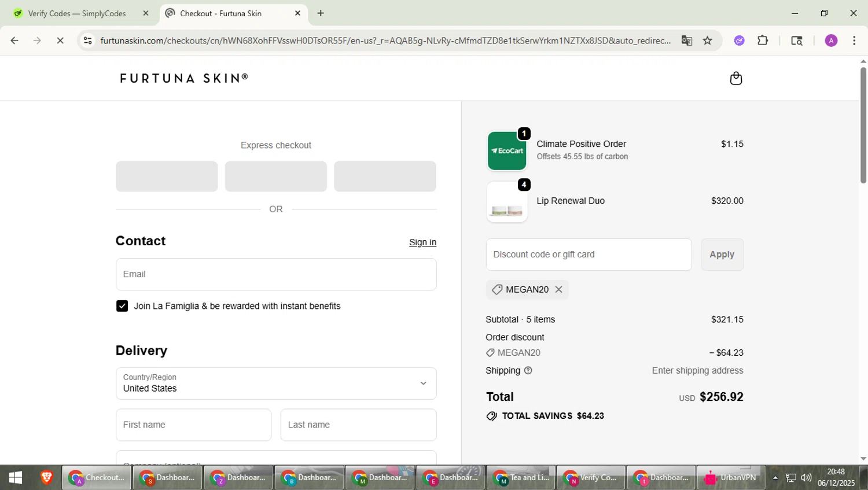Click the forward navigation arrow
Image resolution: width=868 pixels, height=490 pixels.
37,40
